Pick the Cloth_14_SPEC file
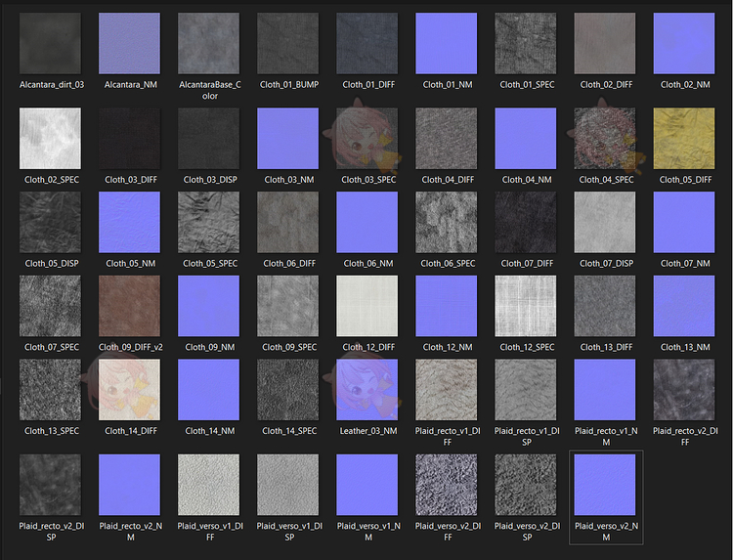This screenshot has height=560, width=733. click(288, 389)
